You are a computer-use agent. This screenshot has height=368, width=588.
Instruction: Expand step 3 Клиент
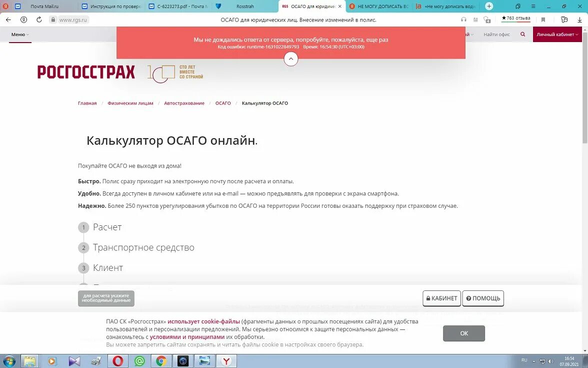click(100, 268)
